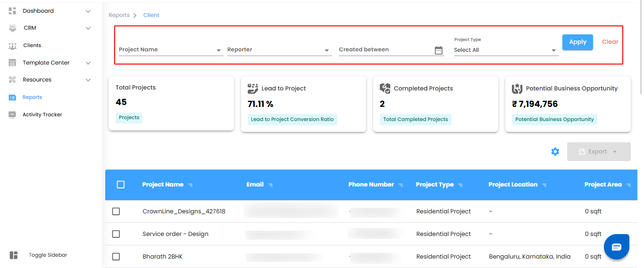
Task: Click the Project Type column filter icon
Action: (460, 185)
